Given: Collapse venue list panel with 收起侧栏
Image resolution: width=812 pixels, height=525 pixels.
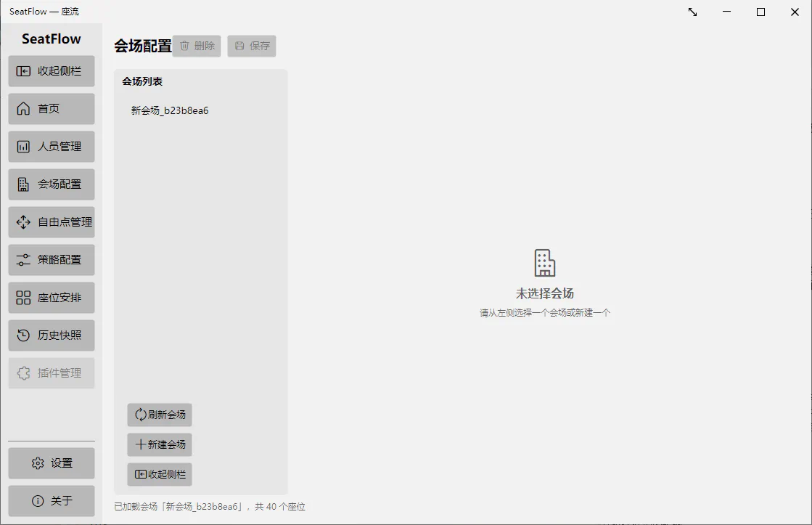Looking at the screenshot, I should coord(160,474).
